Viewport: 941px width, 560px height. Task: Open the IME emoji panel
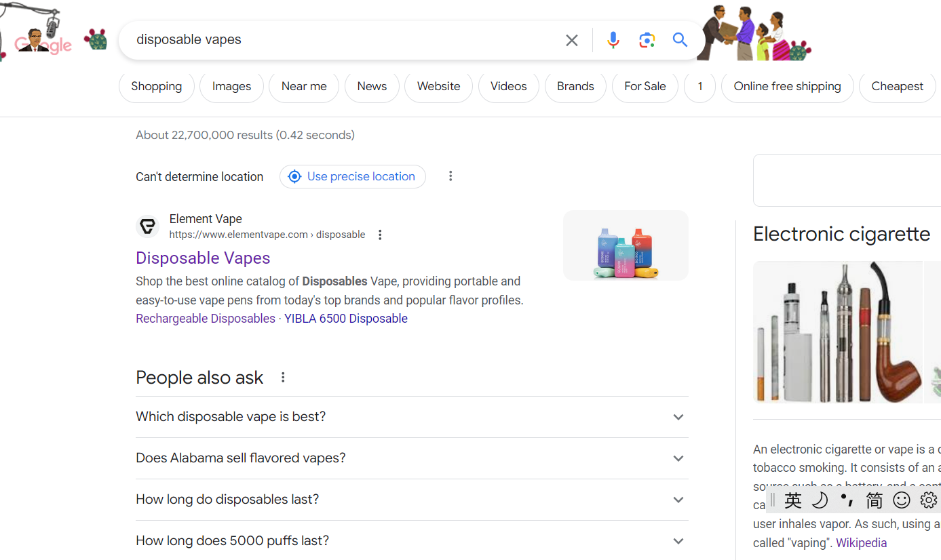tap(902, 500)
